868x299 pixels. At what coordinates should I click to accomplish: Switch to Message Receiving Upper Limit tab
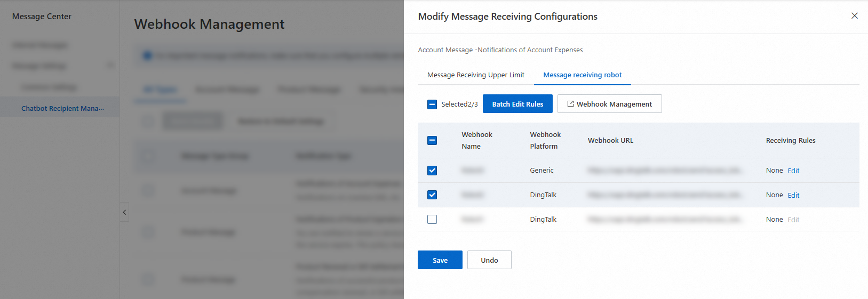475,75
